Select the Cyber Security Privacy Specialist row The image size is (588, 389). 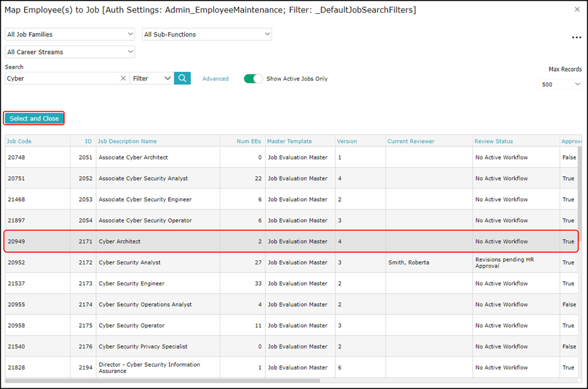(x=291, y=347)
